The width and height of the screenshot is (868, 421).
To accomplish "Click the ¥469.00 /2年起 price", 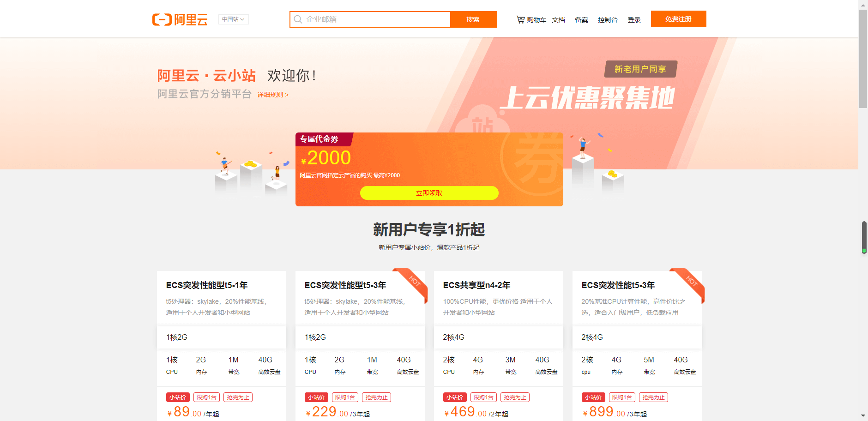I will (x=476, y=412).
